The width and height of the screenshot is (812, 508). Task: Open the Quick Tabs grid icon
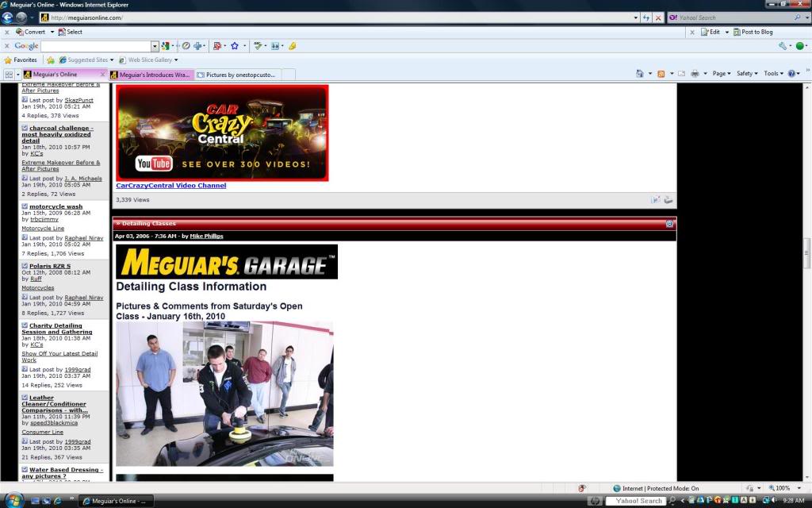(9, 75)
